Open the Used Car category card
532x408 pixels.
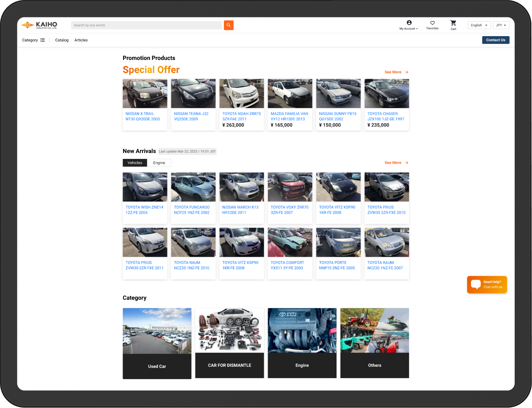point(157,343)
